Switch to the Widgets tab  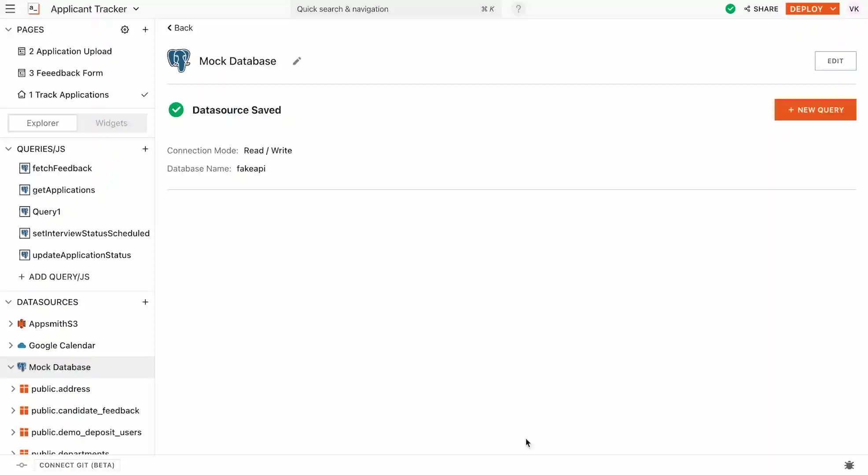tap(111, 123)
